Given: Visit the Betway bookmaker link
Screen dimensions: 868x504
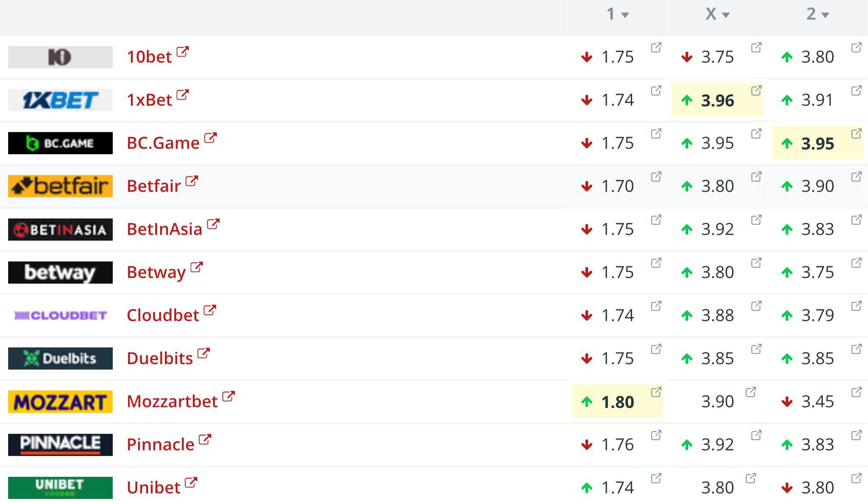Looking at the screenshot, I should click(156, 272).
